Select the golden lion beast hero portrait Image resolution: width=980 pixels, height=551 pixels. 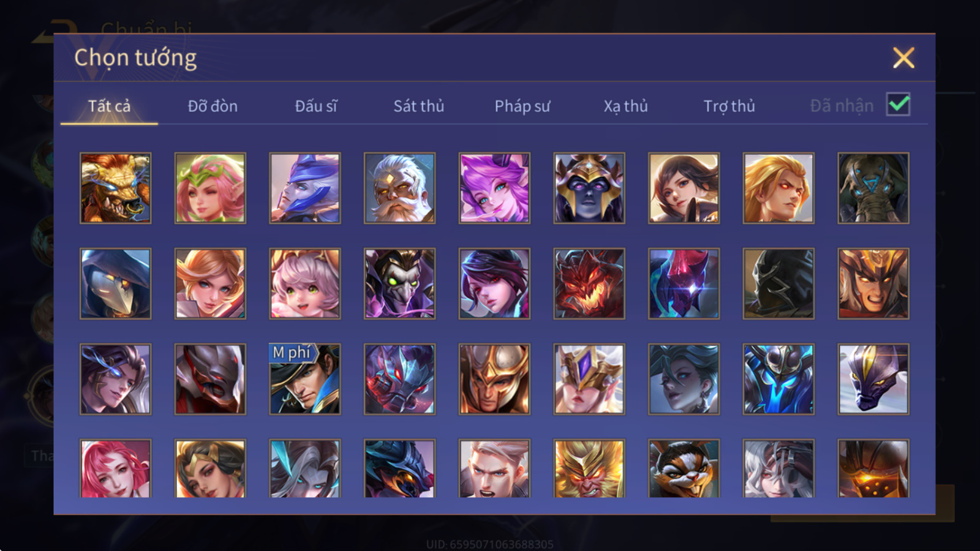click(x=115, y=188)
